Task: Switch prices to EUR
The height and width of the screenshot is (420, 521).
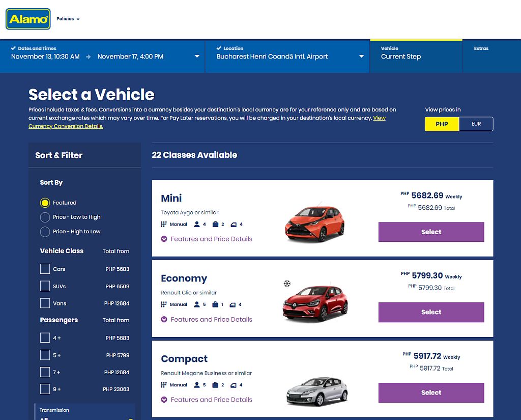Action: [476, 124]
